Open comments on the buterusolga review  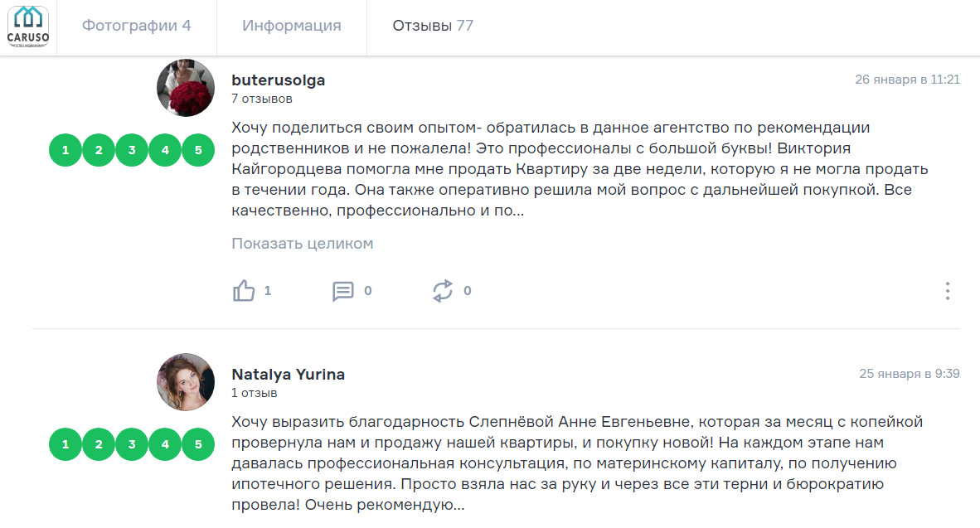coord(343,291)
